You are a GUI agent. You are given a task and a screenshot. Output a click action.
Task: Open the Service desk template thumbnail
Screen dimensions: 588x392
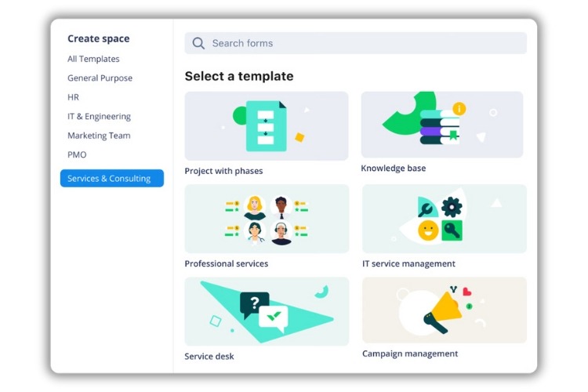(x=267, y=311)
